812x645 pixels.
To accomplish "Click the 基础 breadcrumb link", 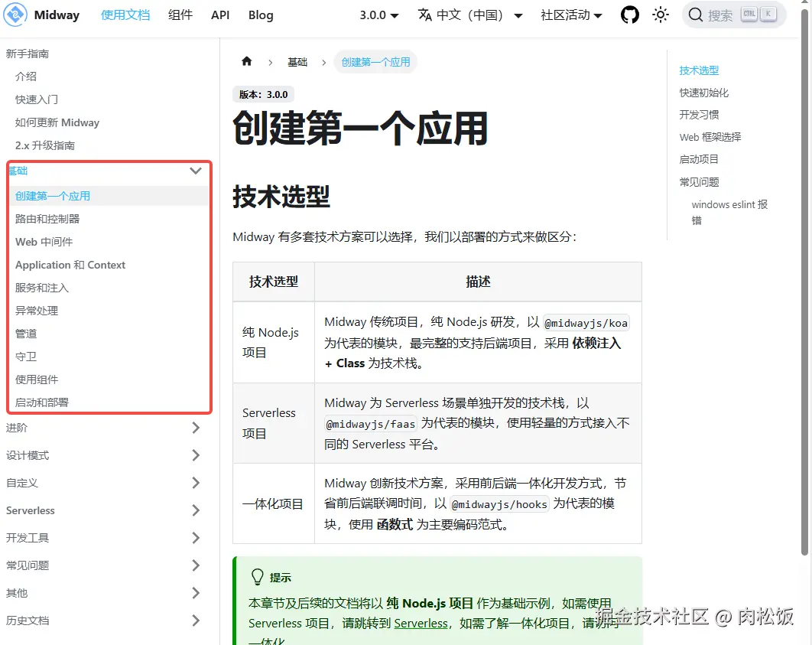I will (x=297, y=62).
